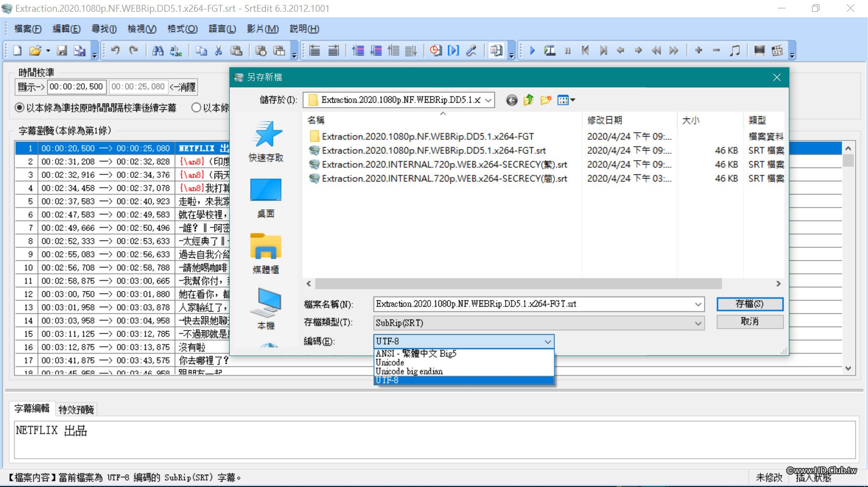The width and height of the screenshot is (868, 487).
Task: Open a file with the folder icon
Action: pyautogui.click(x=35, y=51)
